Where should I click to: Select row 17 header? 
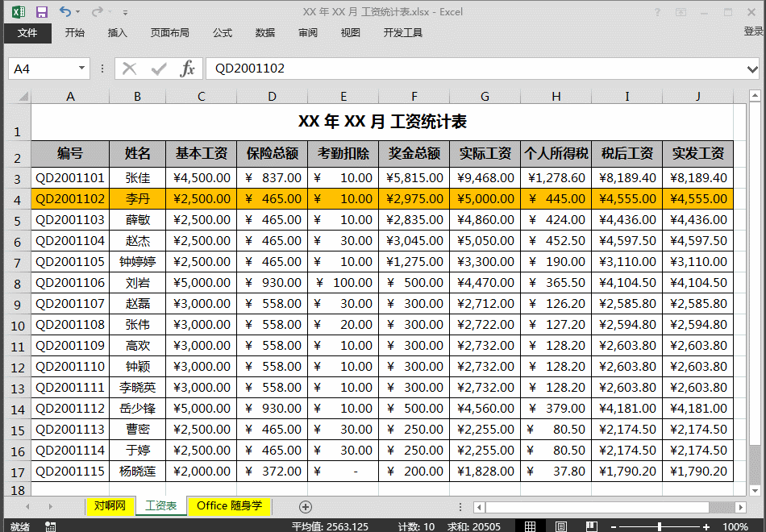tap(18, 472)
